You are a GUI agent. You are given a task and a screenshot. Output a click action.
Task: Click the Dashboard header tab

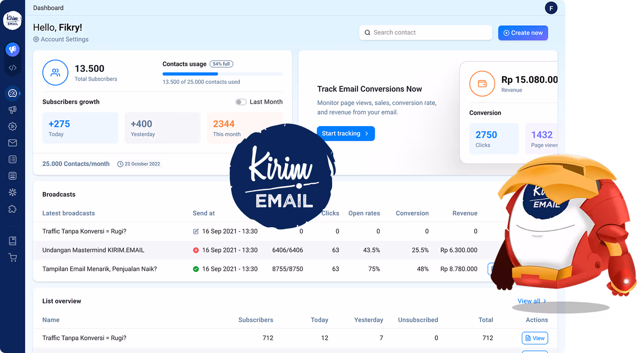[48, 8]
